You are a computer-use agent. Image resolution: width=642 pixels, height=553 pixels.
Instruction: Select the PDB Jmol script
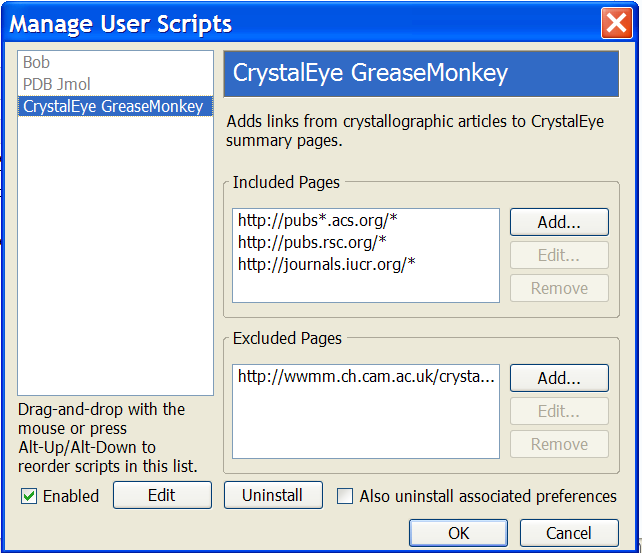58,84
